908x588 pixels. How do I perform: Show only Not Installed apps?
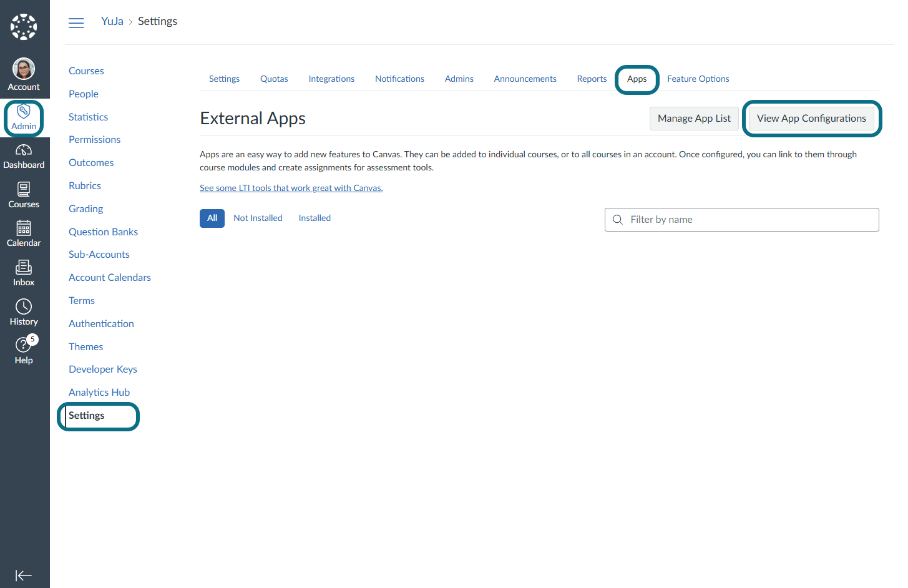coord(258,218)
